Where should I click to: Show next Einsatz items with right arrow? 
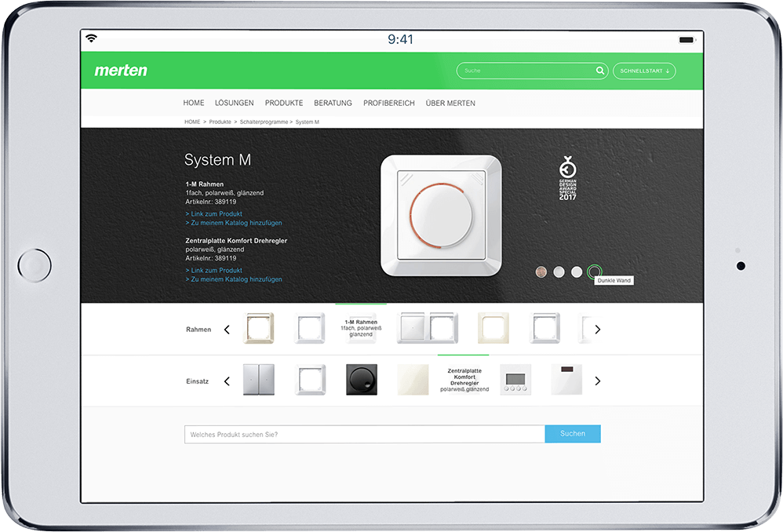coord(597,381)
